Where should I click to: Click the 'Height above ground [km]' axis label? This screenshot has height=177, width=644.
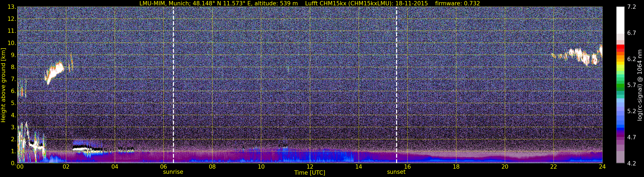(3, 85)
